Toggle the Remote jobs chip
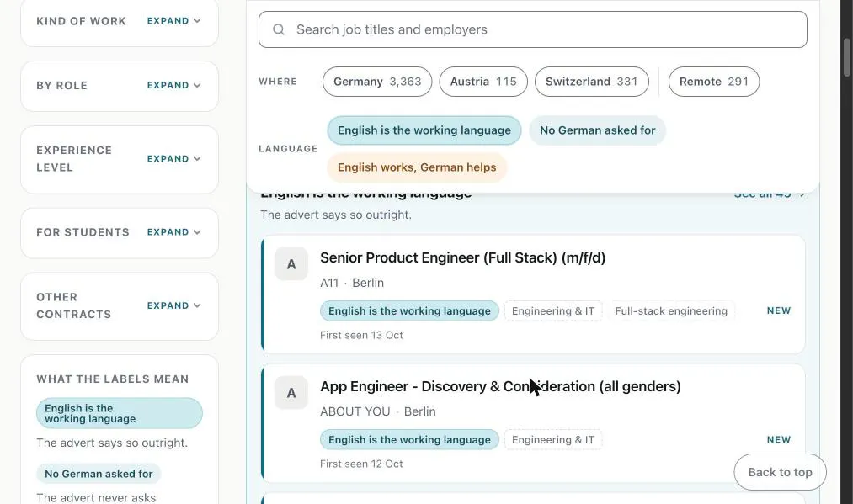Image resolution: width=853 pixels, height=504 pixels. [x=714, y=82]
